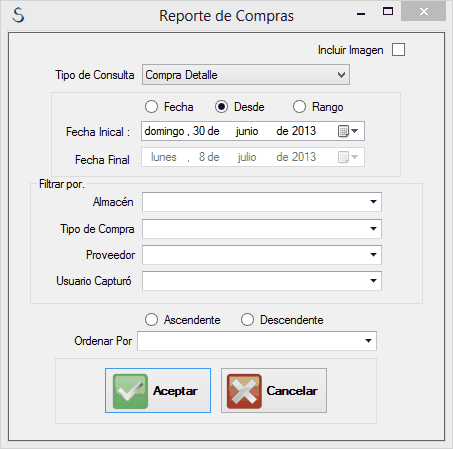The image size is (453, 449).
Task: Click the app logo icon in title bar
Action: pos(18,15)
